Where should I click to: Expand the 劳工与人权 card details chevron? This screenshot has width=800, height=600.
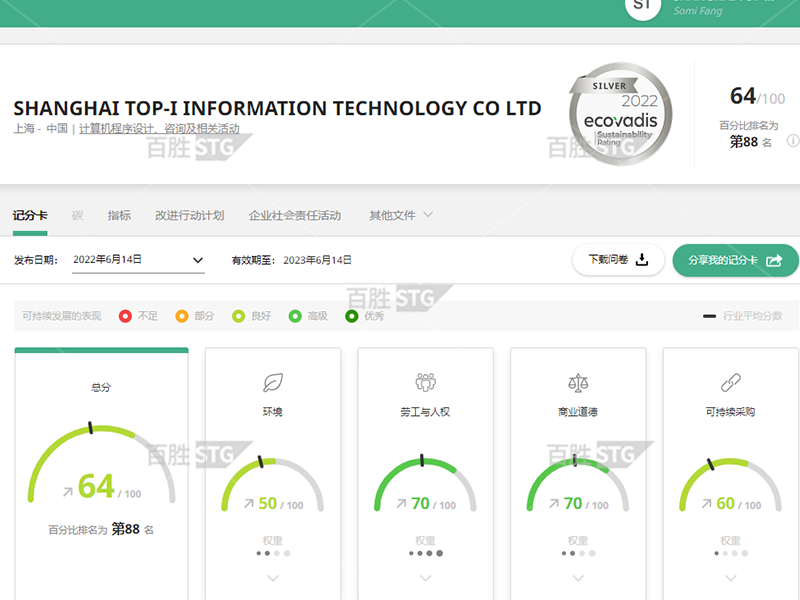pos(426,578)
